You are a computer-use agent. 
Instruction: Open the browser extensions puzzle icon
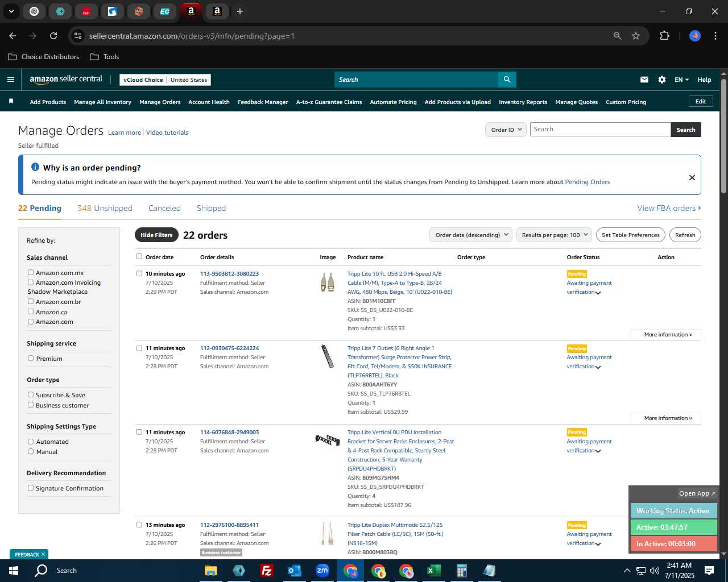664,36
